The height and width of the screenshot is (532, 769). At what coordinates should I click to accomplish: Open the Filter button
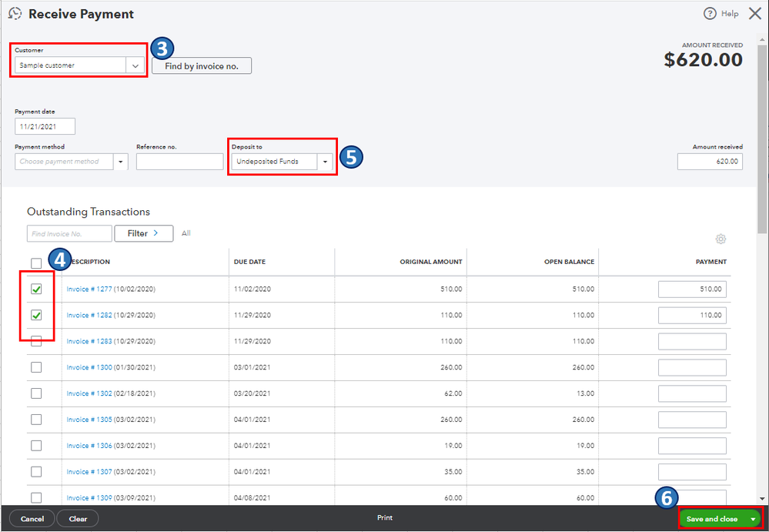click(144, 233)
